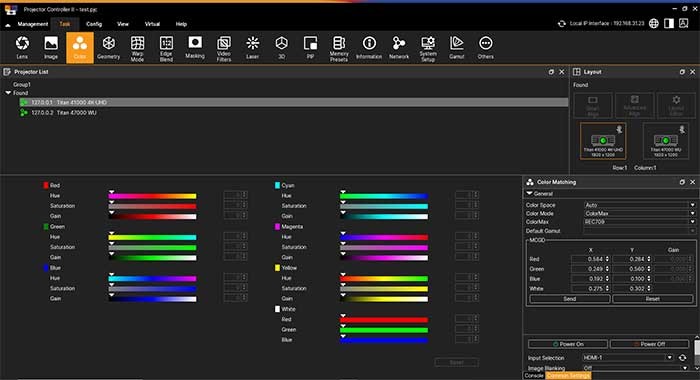The height and width of the screenshot is (380, 700).
Task: Adjust the White Red slider
Action: pos(384,320)
